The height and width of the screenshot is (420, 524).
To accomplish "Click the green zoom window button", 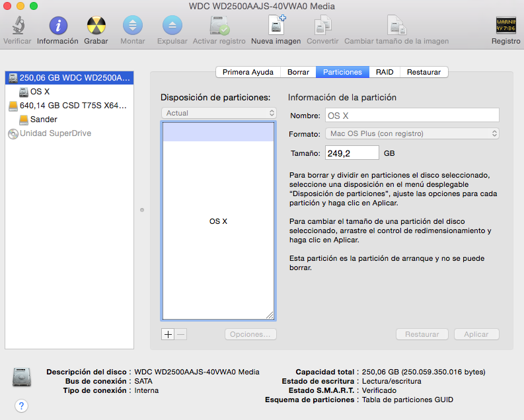I will 34,6.
